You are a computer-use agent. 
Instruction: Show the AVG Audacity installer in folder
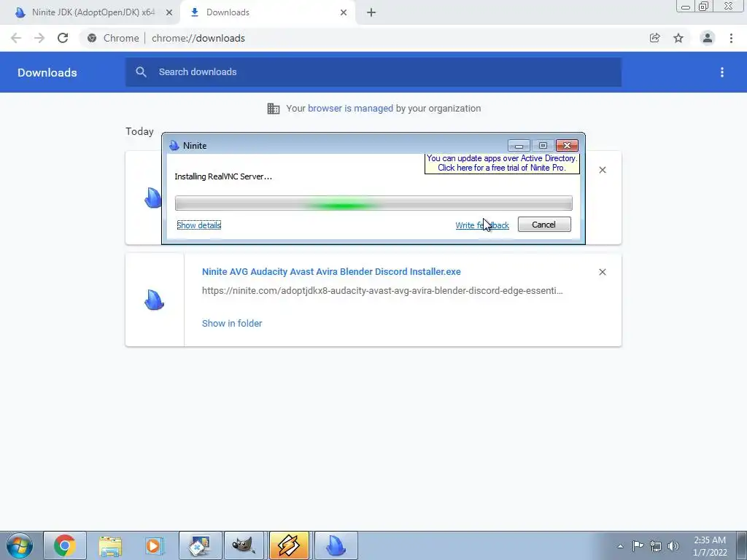tap(232, 323)
